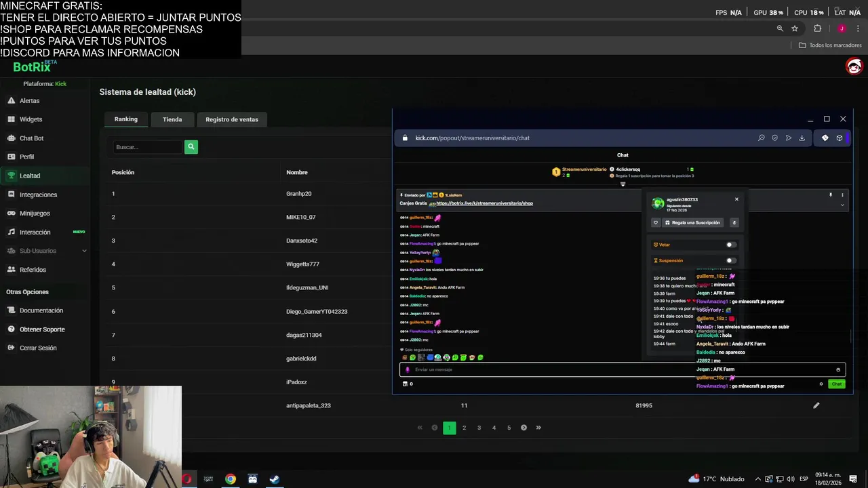
Task: Go to pagination page 5
Action: 509,428
